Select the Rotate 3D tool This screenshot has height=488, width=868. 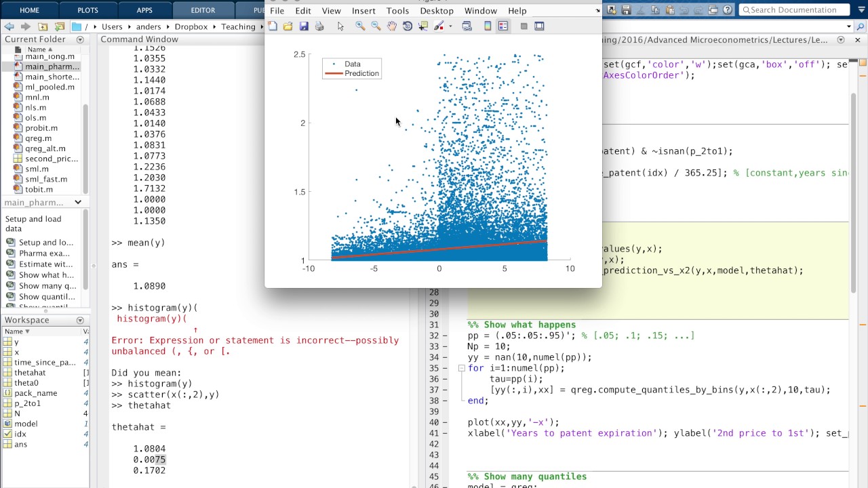pos(408,26)
